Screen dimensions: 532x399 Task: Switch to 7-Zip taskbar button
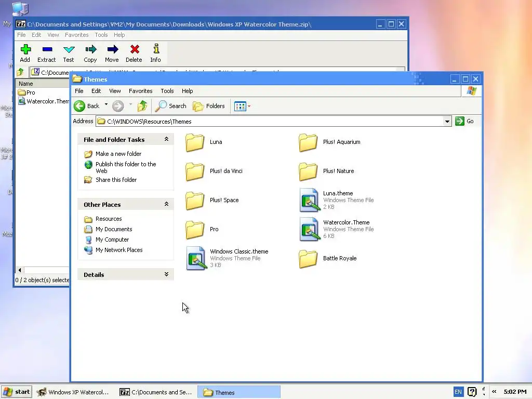click(x=156, y=392)
